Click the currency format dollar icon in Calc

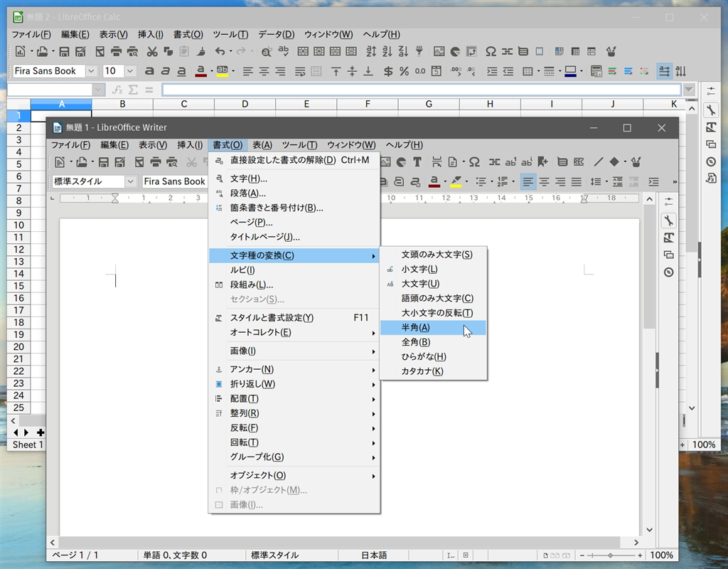click(388, 71)
